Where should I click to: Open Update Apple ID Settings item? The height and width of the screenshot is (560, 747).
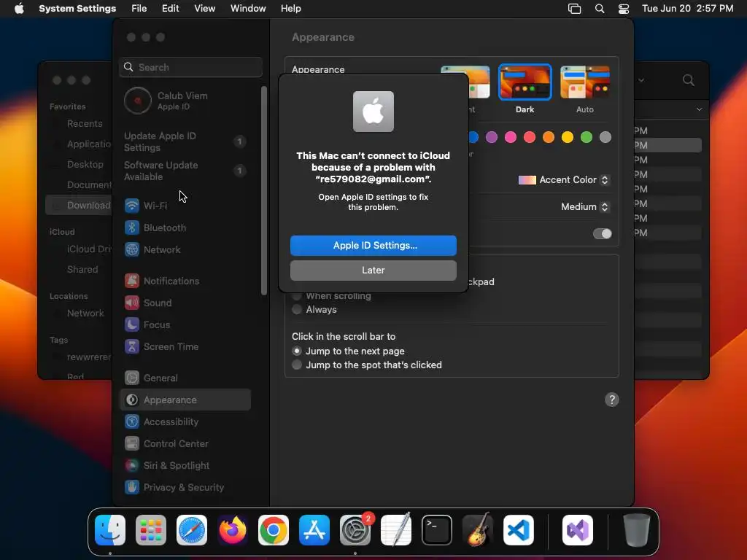click(186, 142)
